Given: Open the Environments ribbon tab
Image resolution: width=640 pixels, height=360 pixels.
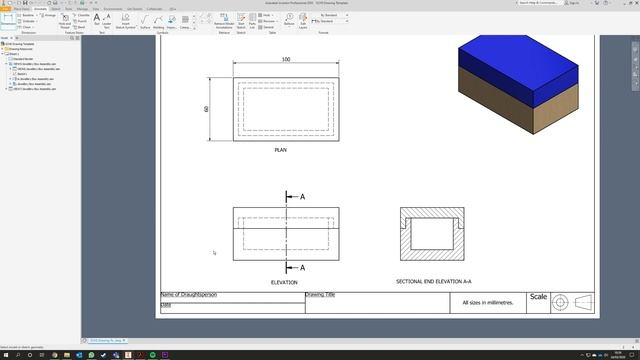Looking at the screenshot, I should click(x=113, y=9).
